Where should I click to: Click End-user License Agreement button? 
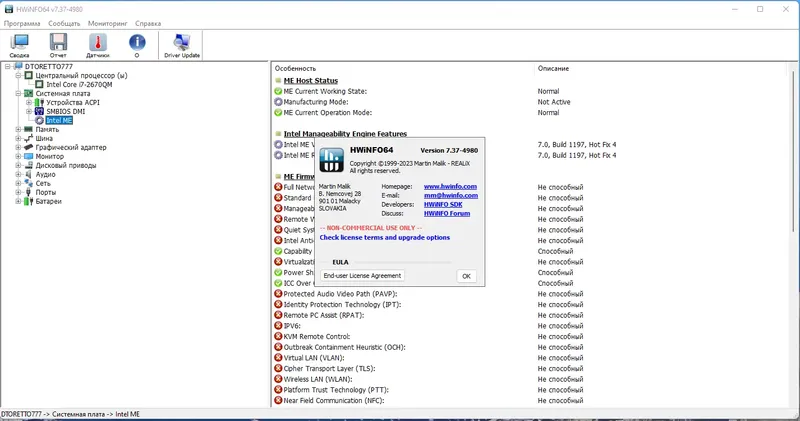click(x=362, y=276)
